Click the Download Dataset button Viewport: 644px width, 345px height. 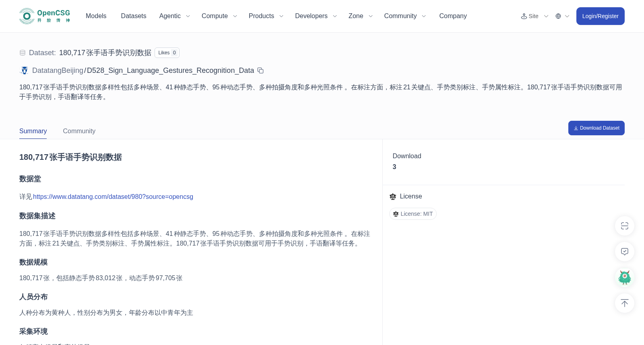(596, 128)
